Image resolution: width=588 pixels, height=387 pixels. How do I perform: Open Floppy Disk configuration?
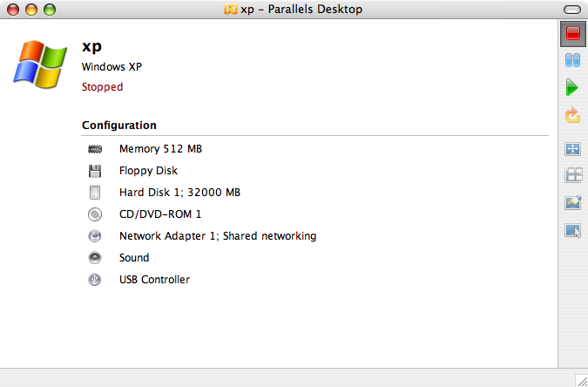click(148, 171)
